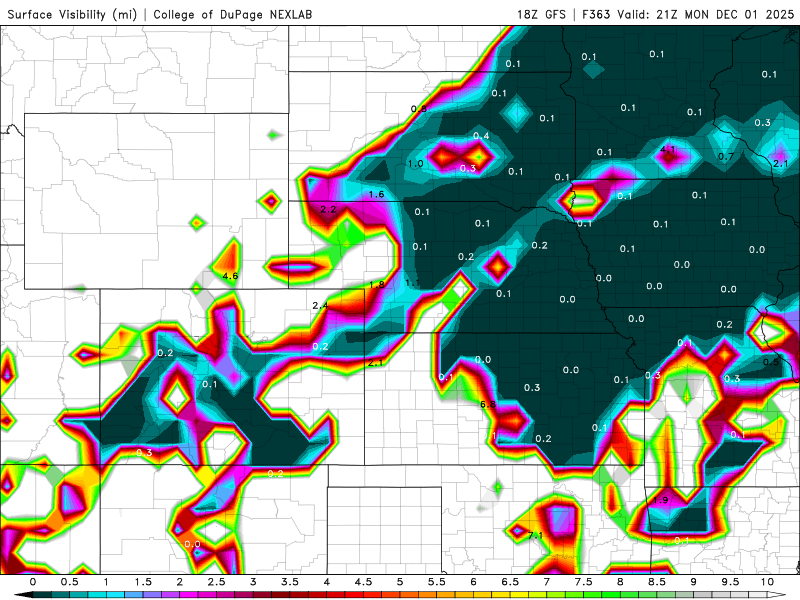
Task: Click the 1.9 visibility value
Action: point(661,500)
